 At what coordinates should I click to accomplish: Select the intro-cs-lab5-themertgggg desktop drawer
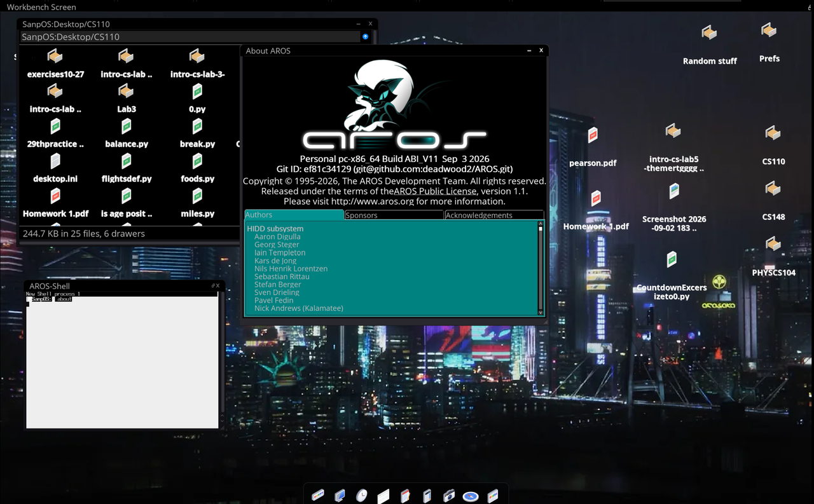tap(673, 147)
